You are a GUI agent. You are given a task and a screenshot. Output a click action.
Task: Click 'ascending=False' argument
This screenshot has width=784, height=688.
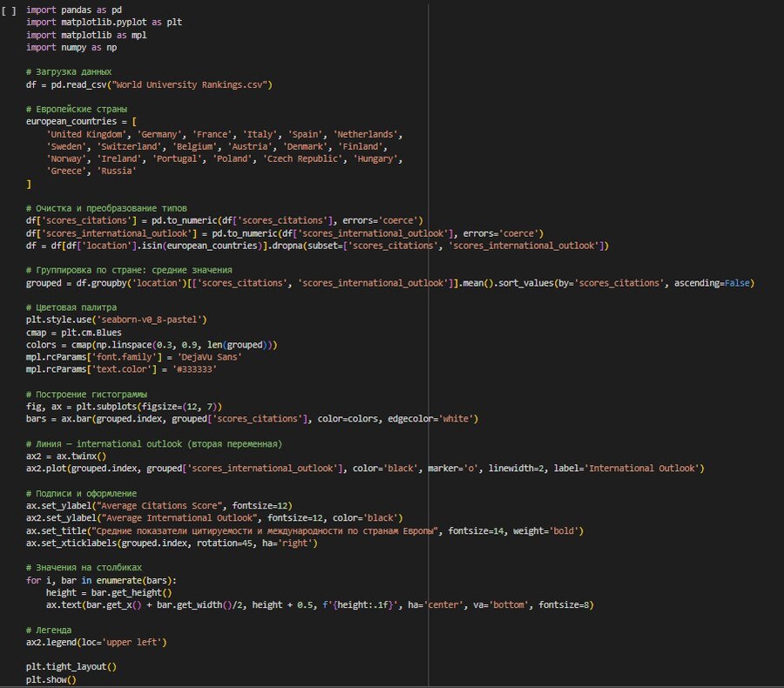click(712, 282)
